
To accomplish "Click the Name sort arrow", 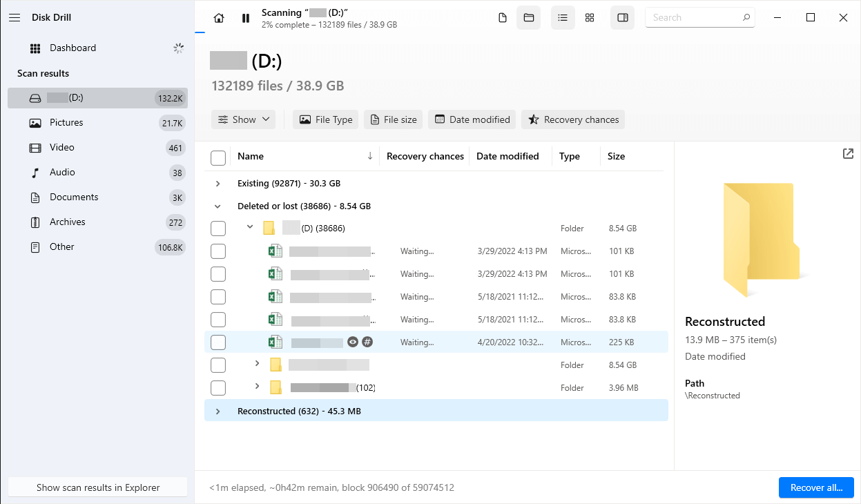I will coord(370,156).
